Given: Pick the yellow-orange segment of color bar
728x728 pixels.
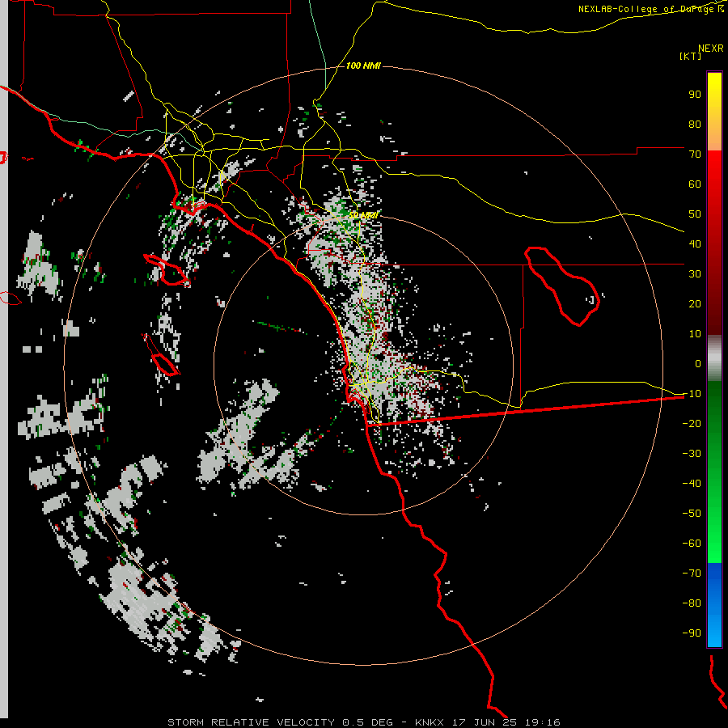Looking at the screenshot, I should pos(714,112).
